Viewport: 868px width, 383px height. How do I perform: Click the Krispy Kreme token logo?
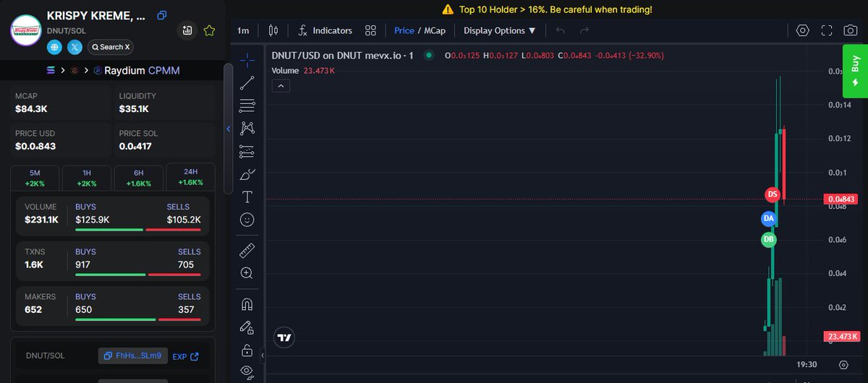click(x=26, y=30)
